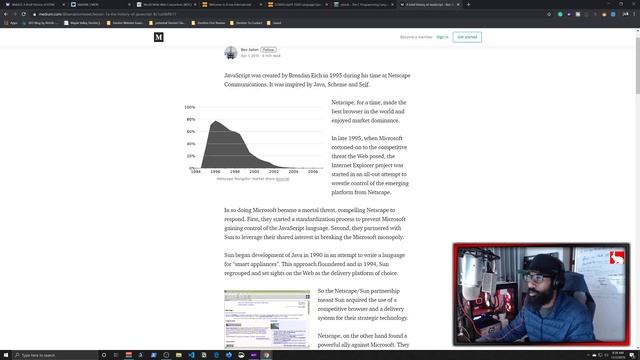640x360 pixels.
Task: Open Task View in the taskbar
Action: pos(116,355)
